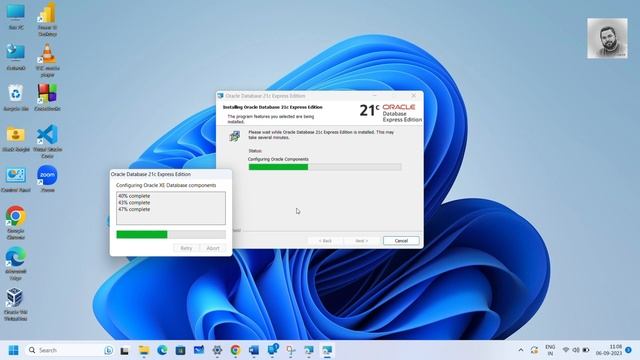Click the 21c Oracle Database logo
This screenshot has width=640, height=360.
coord(391,113)
